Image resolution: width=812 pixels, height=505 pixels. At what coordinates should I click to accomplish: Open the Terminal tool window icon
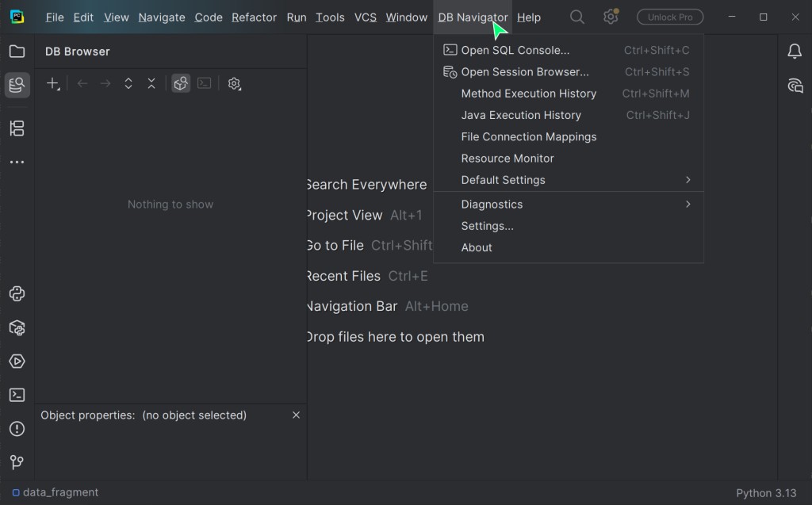(17, 395)
